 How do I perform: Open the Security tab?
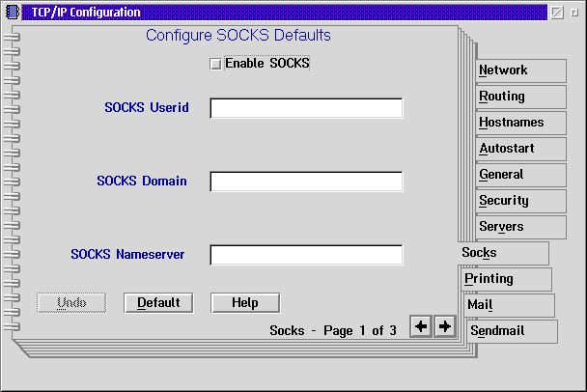520,201
